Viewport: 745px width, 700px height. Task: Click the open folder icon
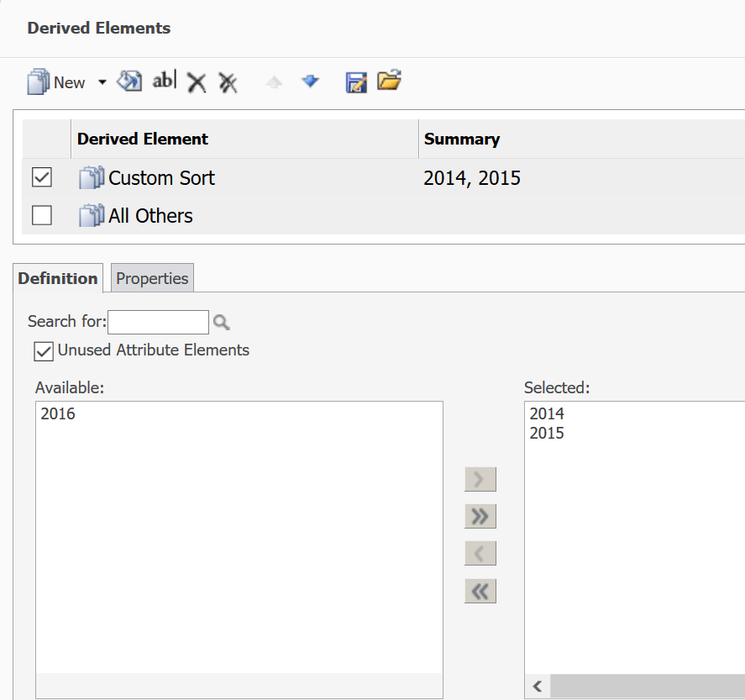[x=390, y=81]
